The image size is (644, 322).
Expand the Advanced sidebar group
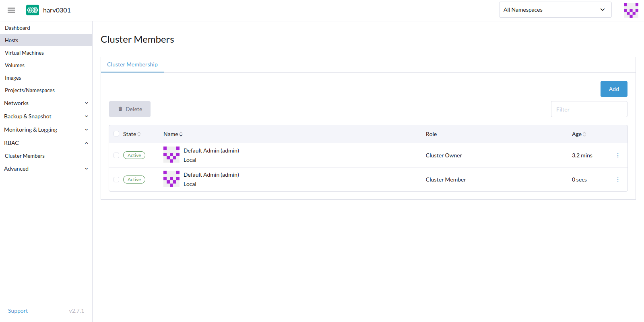[46, 169]
